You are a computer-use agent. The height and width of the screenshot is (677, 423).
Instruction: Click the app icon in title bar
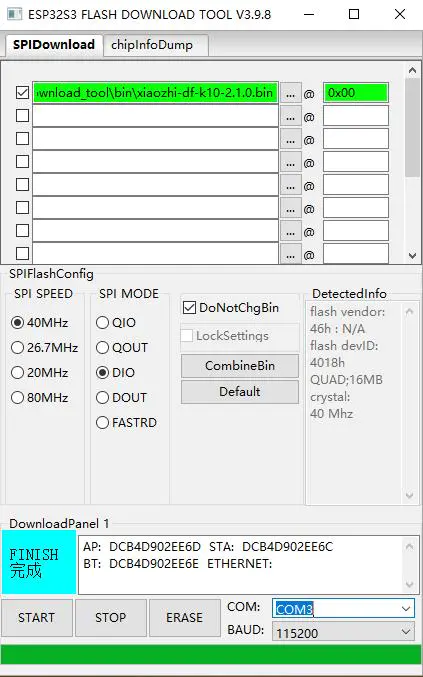click(x=14, y=14)
